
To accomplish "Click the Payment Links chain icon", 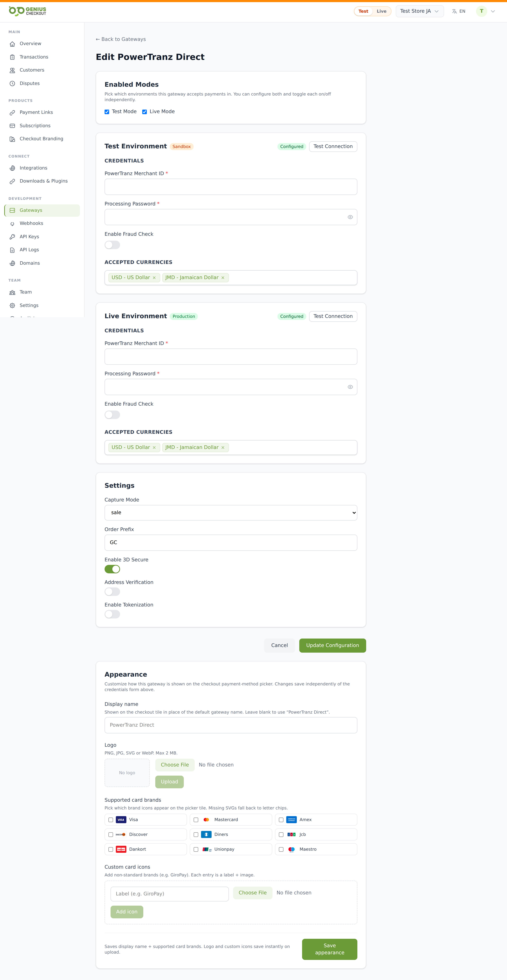I will (12, 112).
